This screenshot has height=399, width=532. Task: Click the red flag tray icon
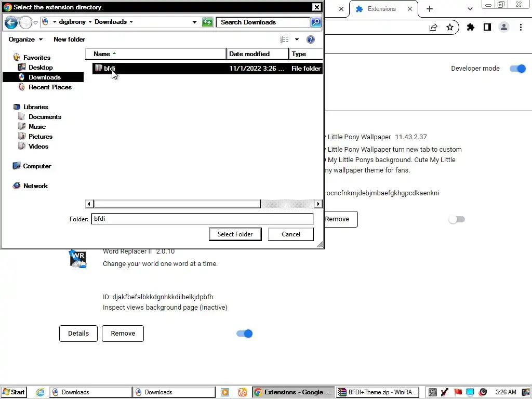click(x=458, y=392)
